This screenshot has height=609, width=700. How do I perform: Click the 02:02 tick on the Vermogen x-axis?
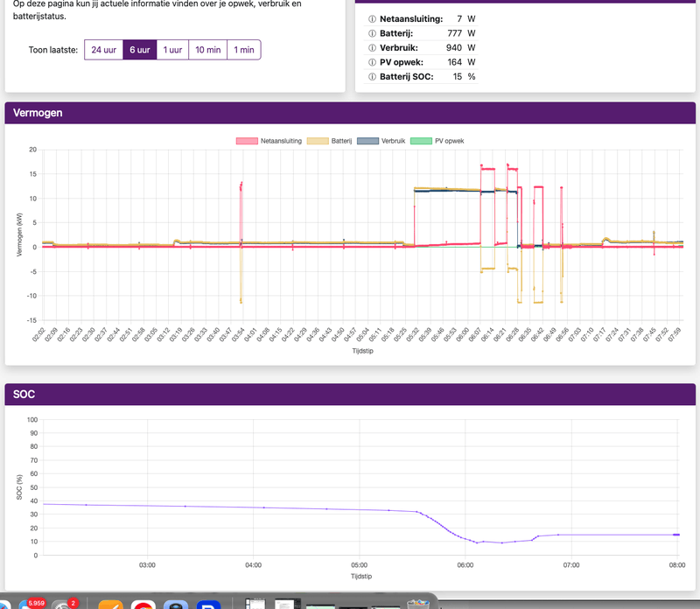(x=38, y=335)
